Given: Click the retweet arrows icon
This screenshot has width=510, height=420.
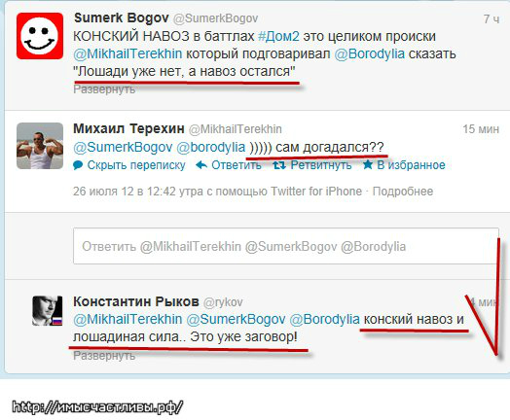Looking at the screenshot, I should pyautogui.click(x=279, y=165).
